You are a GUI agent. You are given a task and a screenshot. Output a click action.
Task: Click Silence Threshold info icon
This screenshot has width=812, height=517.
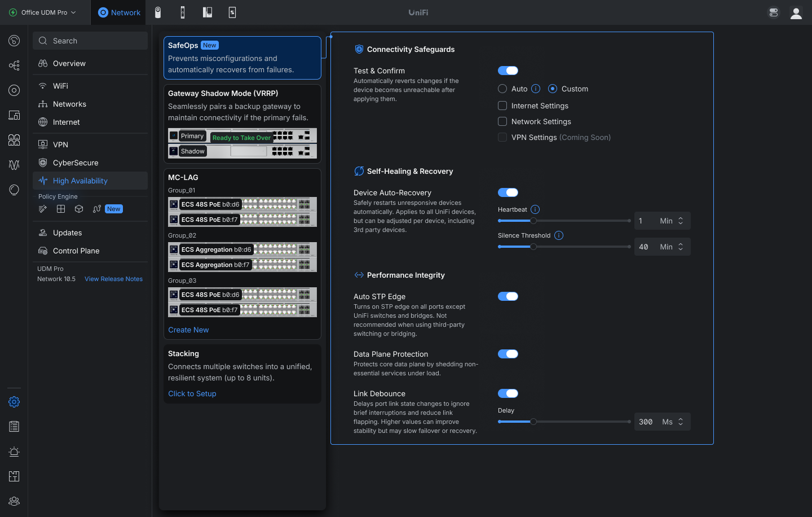click(559, 235)
